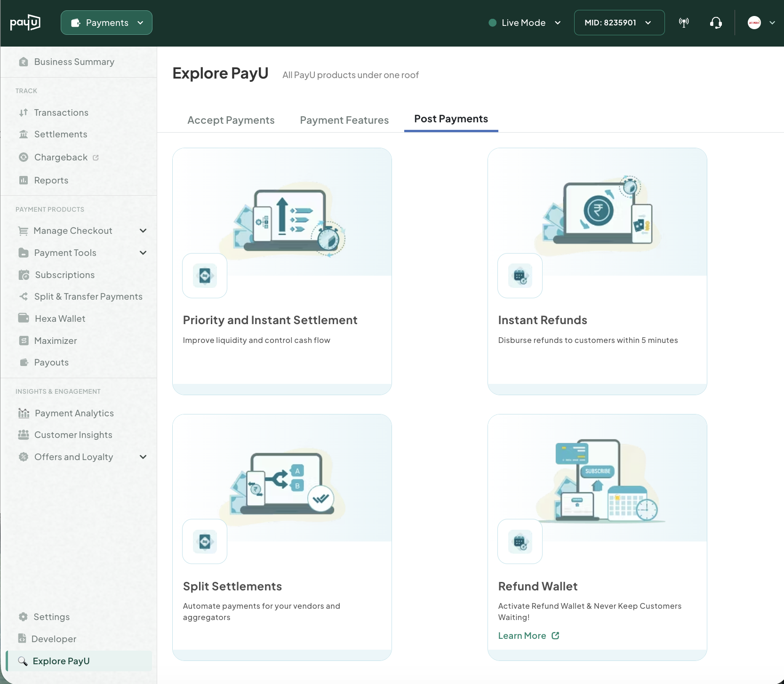Click the PayU logo in the header
Screen dimensions: 784x684
point(25,22)
